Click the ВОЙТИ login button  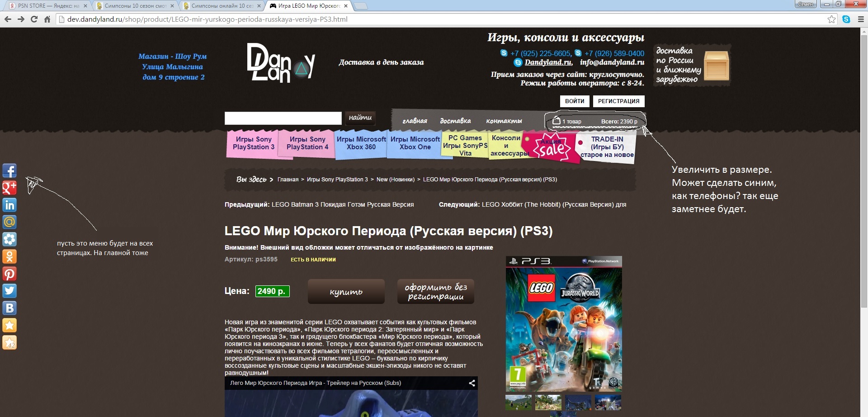point(575,101)
